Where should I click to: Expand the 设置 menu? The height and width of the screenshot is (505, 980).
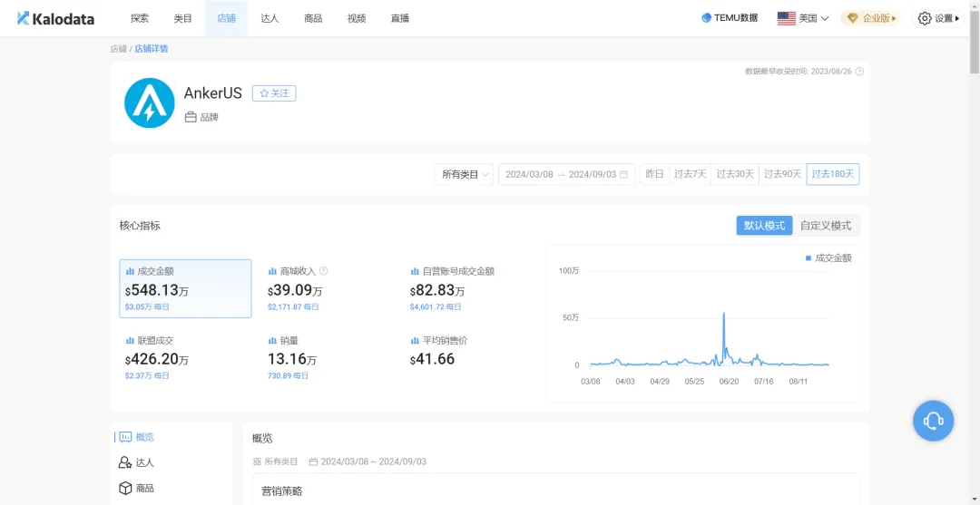(x=938, y=19)
